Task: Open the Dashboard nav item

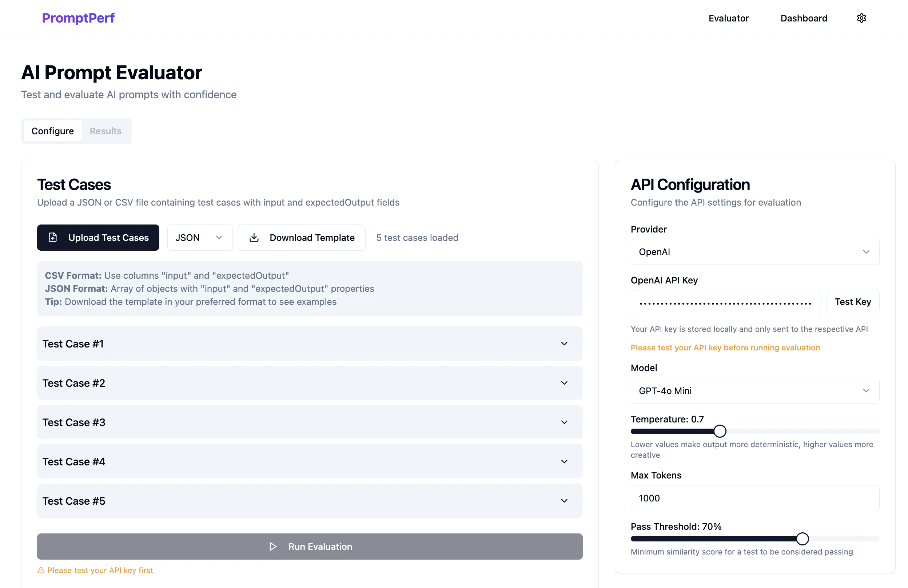Action: pyautogui.click(x=804, y=18)
